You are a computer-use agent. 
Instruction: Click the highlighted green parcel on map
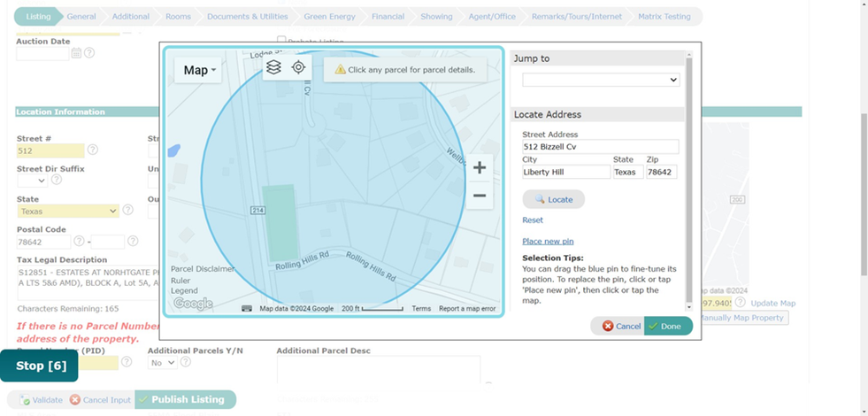tap(280, 223)
